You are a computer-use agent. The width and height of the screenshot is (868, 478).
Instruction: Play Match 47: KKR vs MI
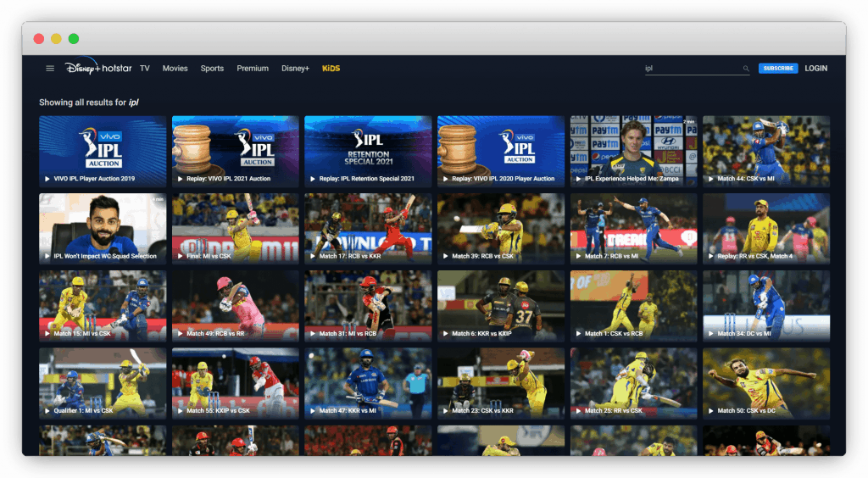[x=368, y=383]
